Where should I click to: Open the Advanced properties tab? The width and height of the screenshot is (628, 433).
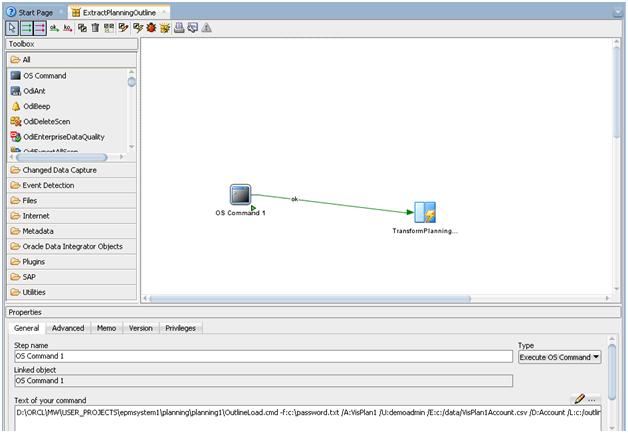click(x=68, y=328)
